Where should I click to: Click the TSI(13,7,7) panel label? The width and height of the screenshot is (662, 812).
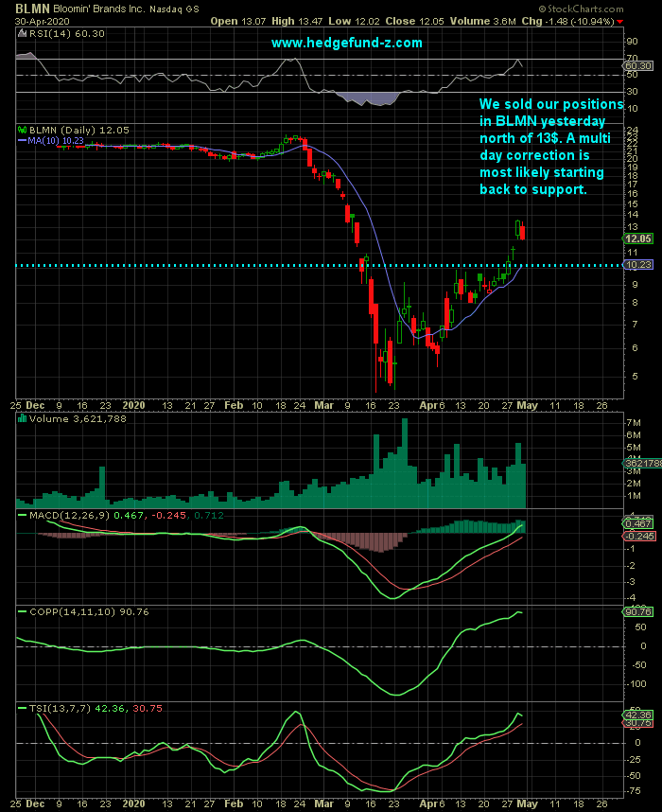click(x=60, y=709)
